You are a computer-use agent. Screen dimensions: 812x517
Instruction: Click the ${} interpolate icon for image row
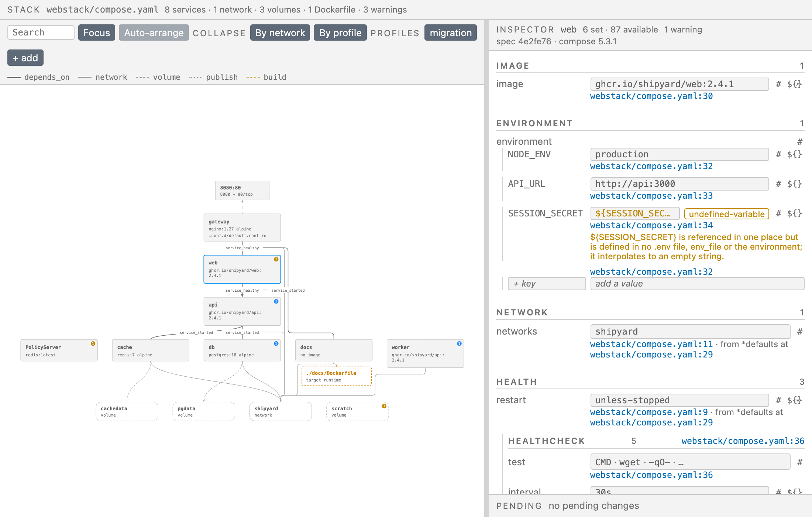pyautogui.click(x=795, y=84)
